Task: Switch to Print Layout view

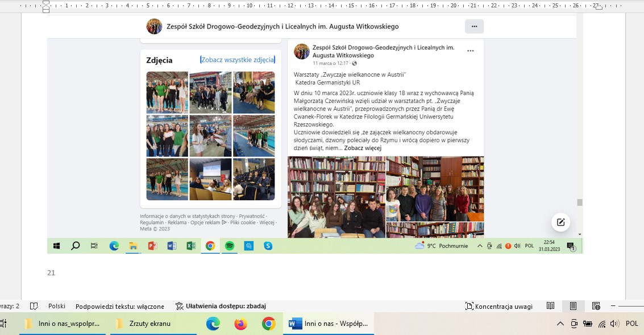Action: [573, 306]
